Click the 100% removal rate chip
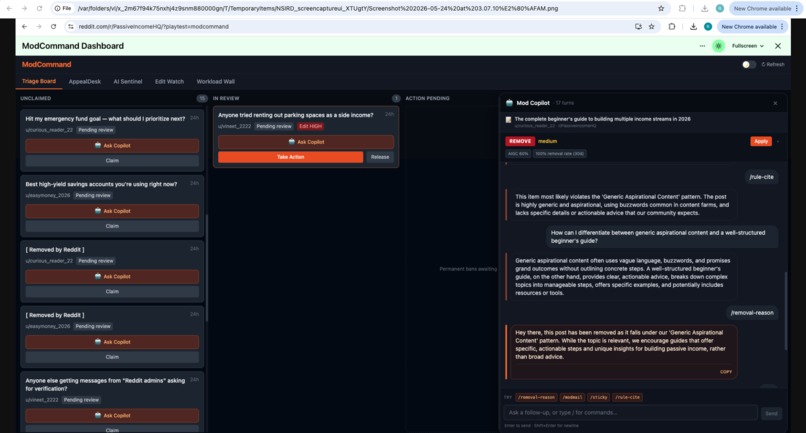 click(559, 154)
